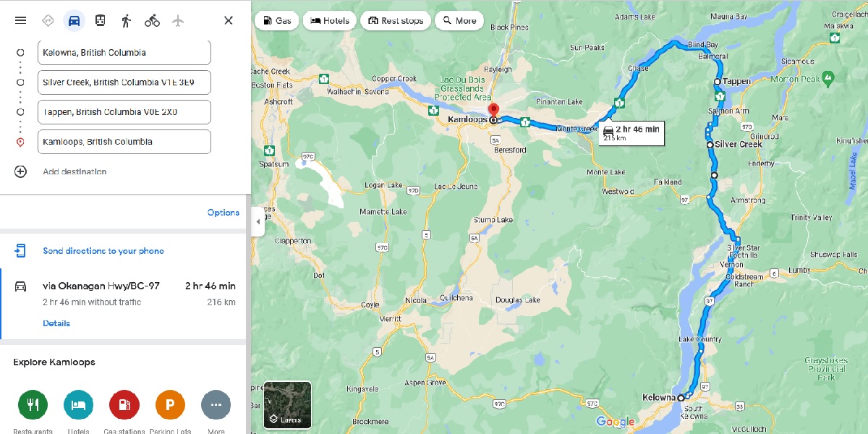The height and width of the screenshot is (434, 868).
Task: Open More explore categories
Action: pyautogui.click(x=216, y=405)
